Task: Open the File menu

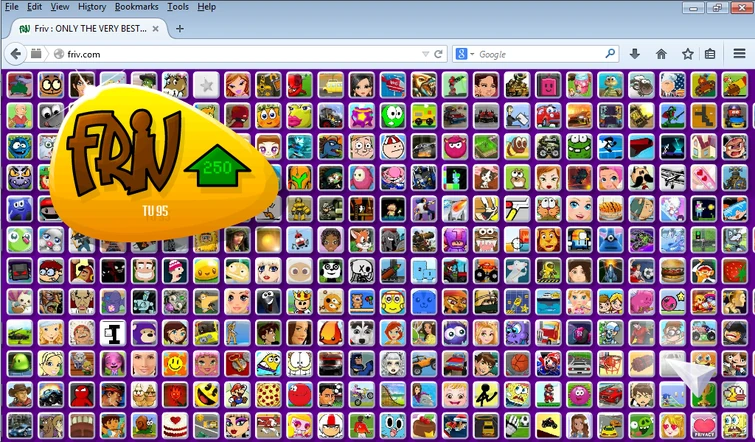Action: coord(12,7)
